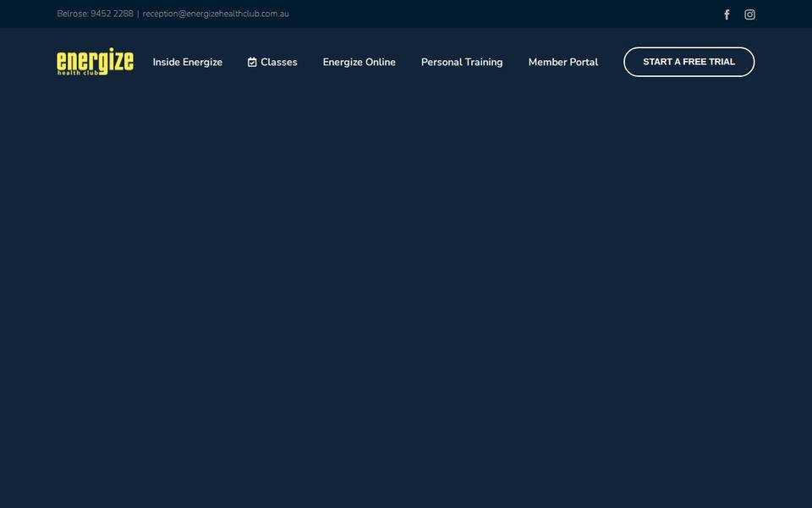
Task: Click the Start a Free Trial button
Action: pyautogui.click(x=689, y=62)
